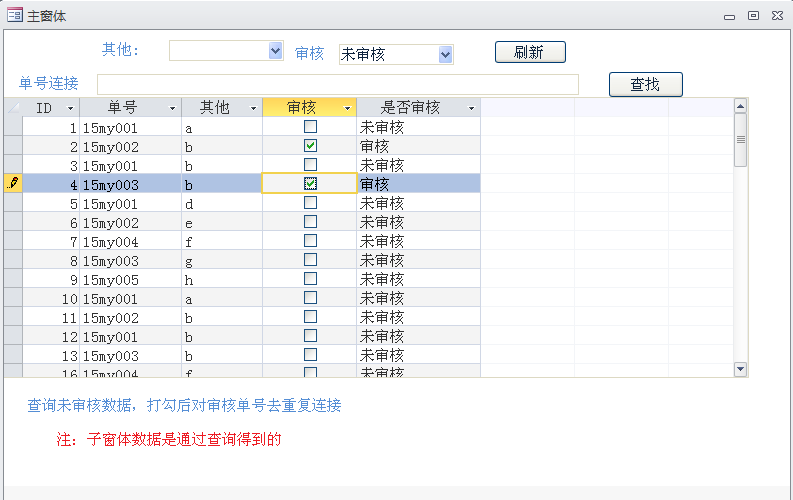Click the form icon in title bar
This screenshot has height=500, width=793.
[x=15, y=15]
